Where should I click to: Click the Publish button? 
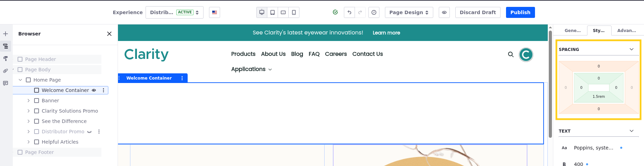tap(520, 12)
